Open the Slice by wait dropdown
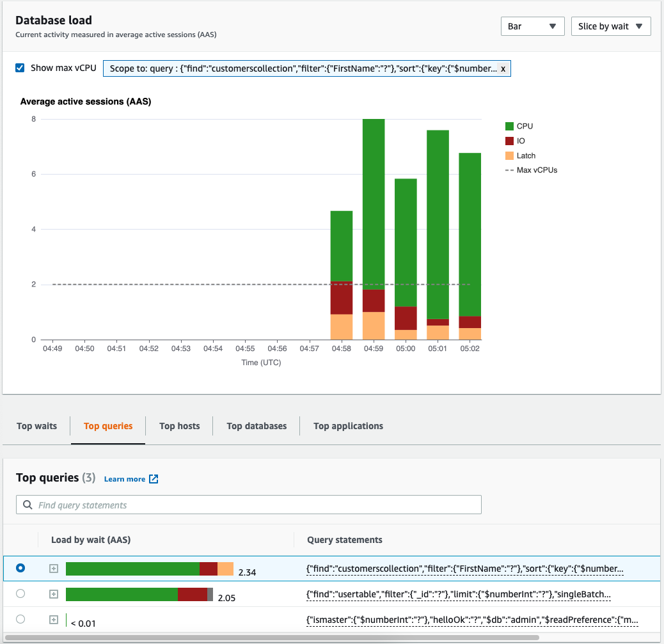The width and height of the screenshot is (664, 644). 610,26
